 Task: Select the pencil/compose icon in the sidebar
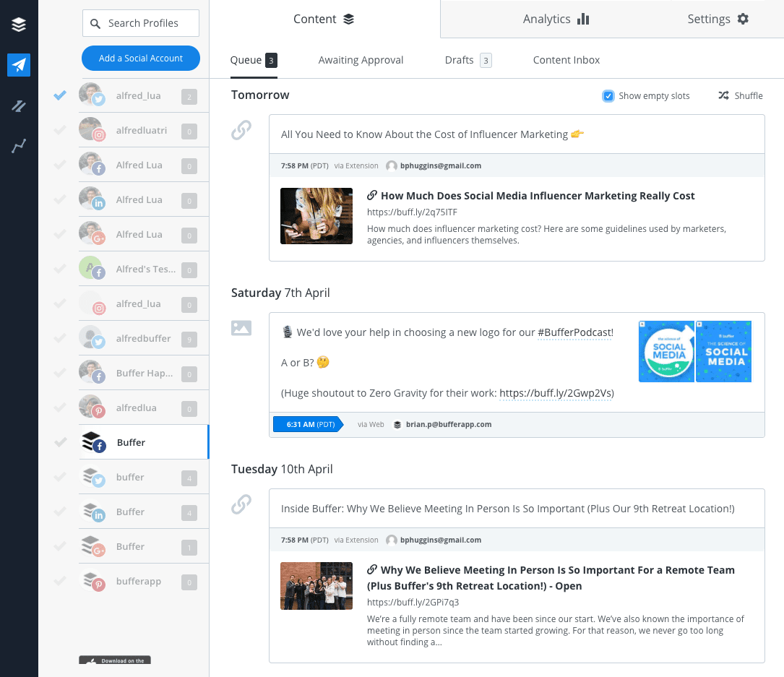coord(18,105)
